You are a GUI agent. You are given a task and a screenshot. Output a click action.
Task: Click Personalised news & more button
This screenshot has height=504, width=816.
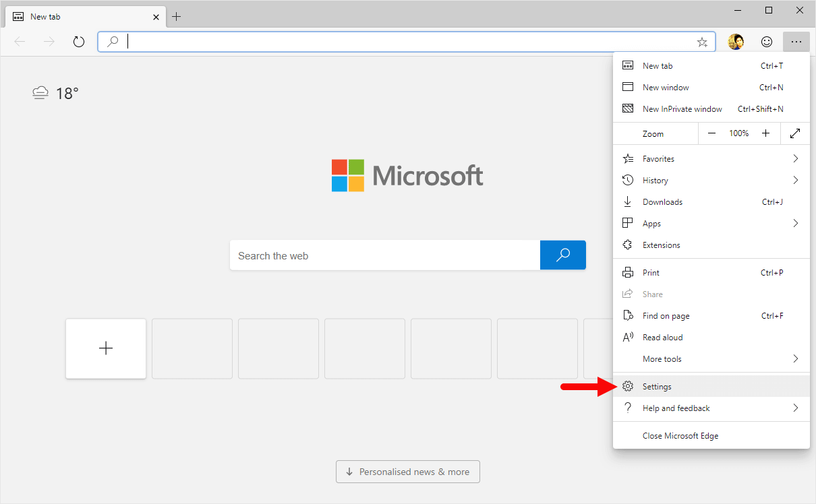[408, 472]
